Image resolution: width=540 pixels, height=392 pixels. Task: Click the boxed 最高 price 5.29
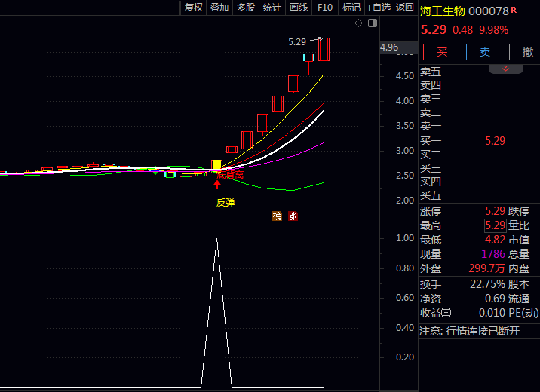[496, 225]
